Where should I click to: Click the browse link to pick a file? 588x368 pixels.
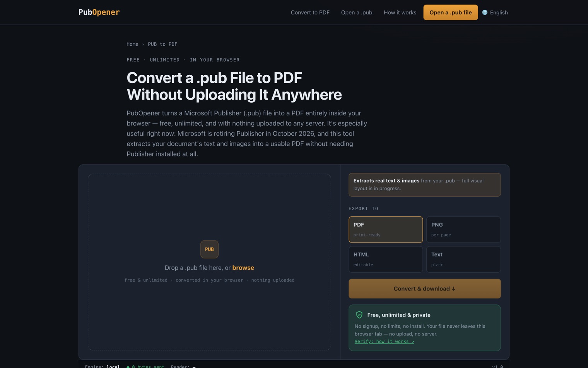tap(243, 268)
